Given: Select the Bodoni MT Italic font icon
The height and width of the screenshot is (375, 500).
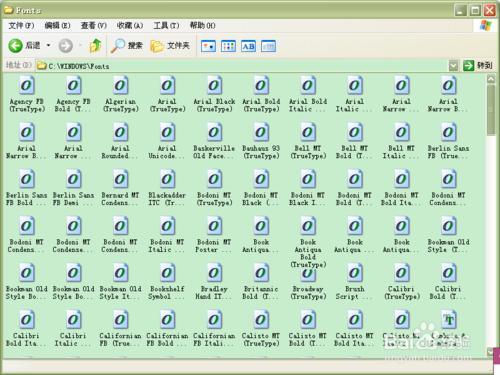Looking at the screenshot, I should (x=167, y=235).
